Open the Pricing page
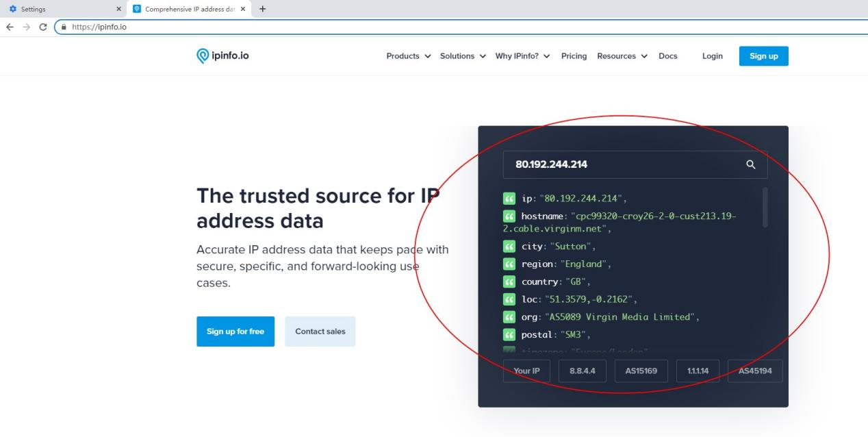 574,56
